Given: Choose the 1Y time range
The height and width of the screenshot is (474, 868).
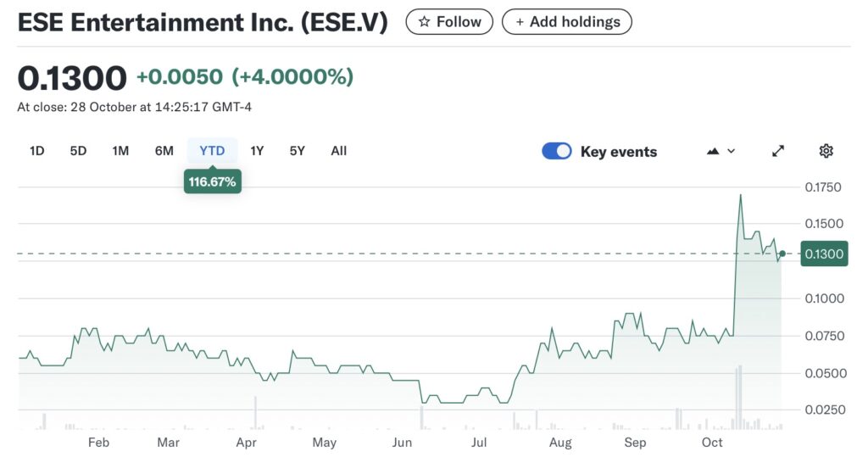Looking at the screenshot, I should [x=257, y=151].
